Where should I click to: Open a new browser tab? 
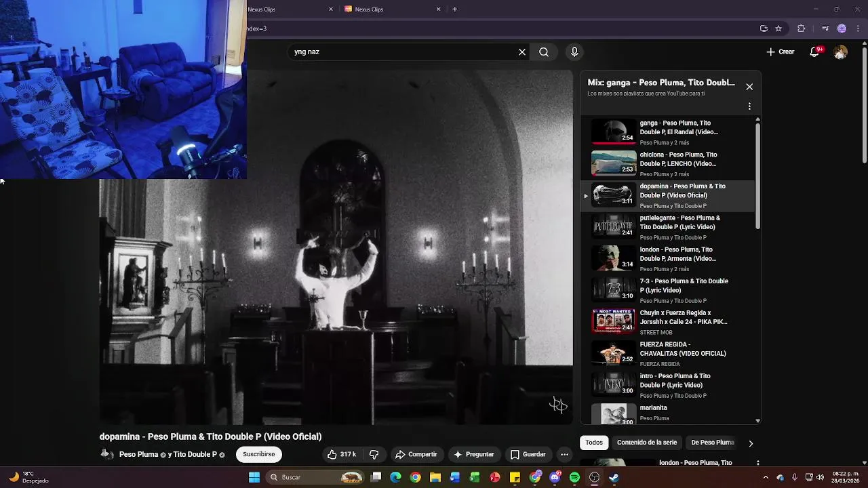454,9
